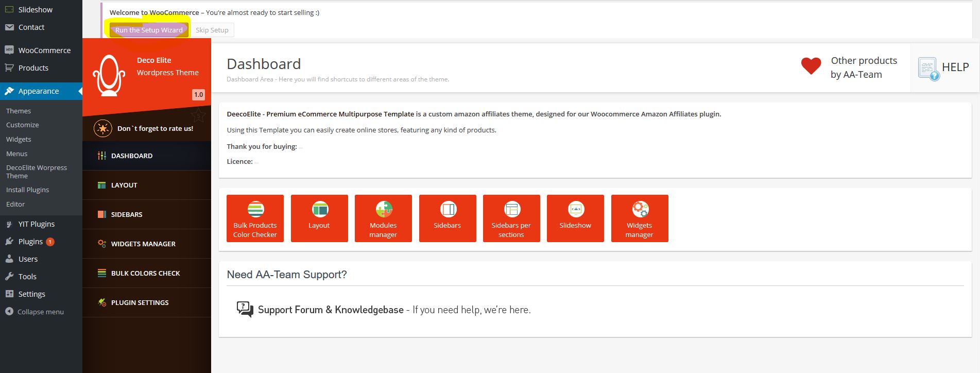
Task: Click Other products by AA-Team link
Action: [x=864, y=67]
